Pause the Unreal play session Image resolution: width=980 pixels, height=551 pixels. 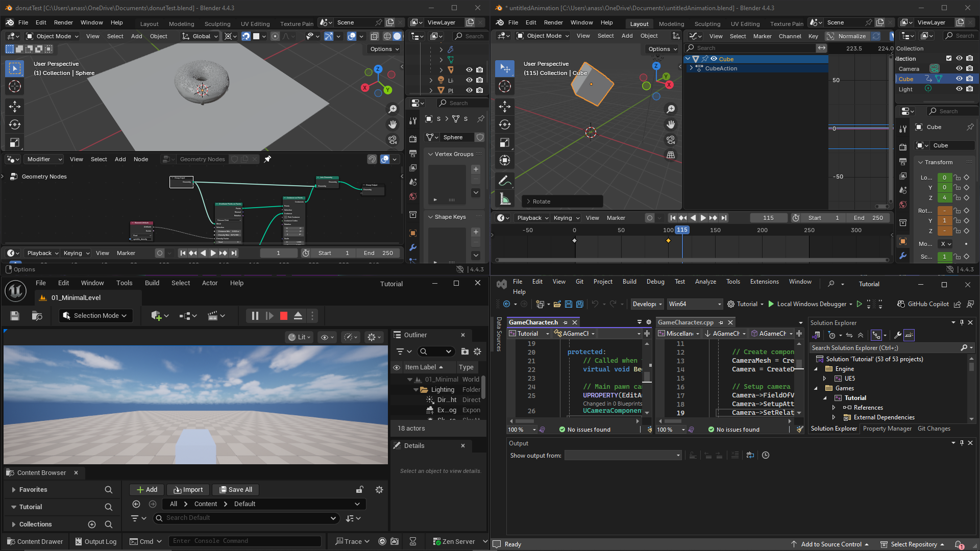coord(255,316)
